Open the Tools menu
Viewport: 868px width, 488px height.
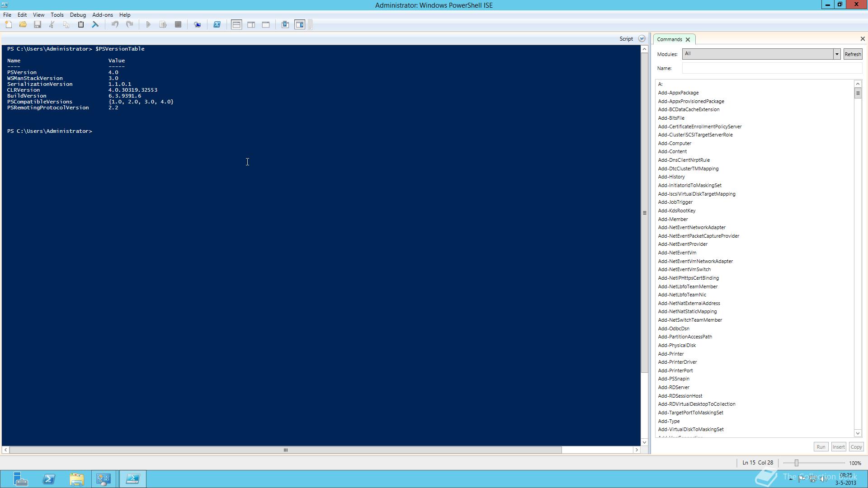(57, 15)
